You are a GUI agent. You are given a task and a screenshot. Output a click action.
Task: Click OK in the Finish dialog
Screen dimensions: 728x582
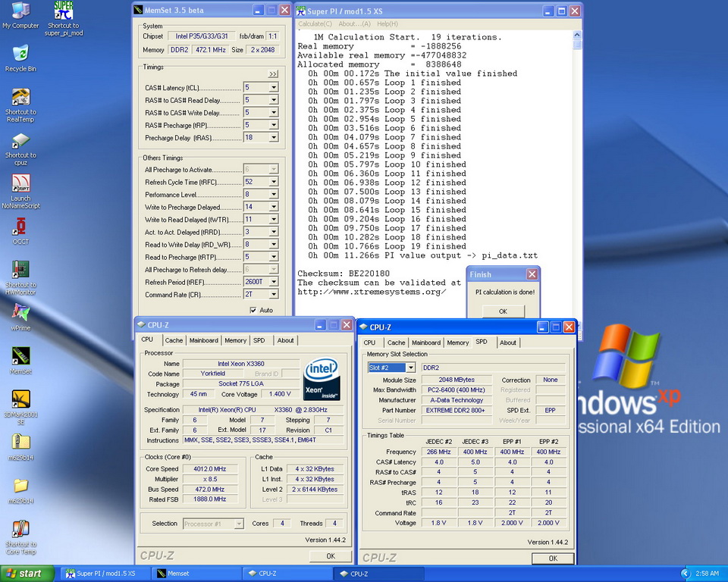(x=503, y=311)
